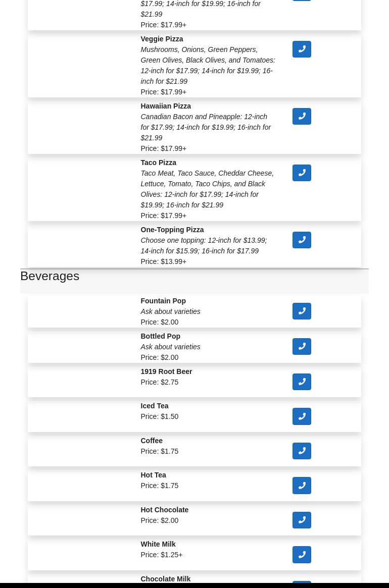This screenshot has width=389, height=588.
Task: Hit the call icon next to Coffee
Action: pyautogui.click(x=302, y=451)
